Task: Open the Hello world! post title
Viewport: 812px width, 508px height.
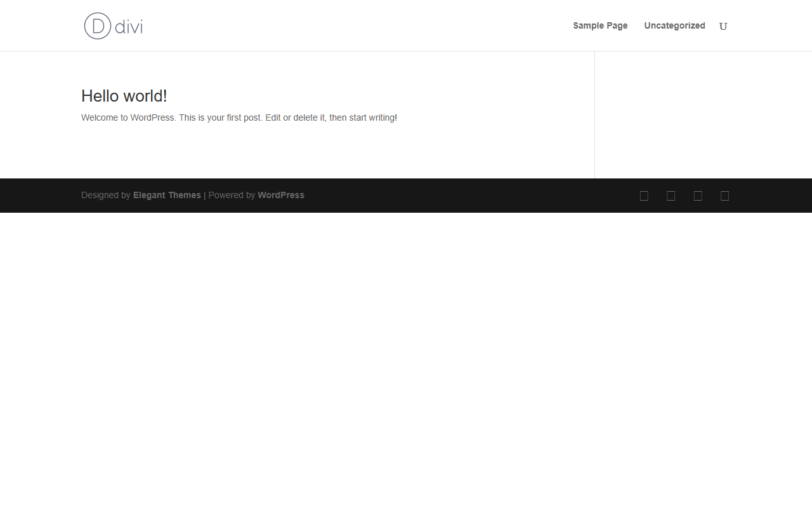Action: click(x=124, y=96)
